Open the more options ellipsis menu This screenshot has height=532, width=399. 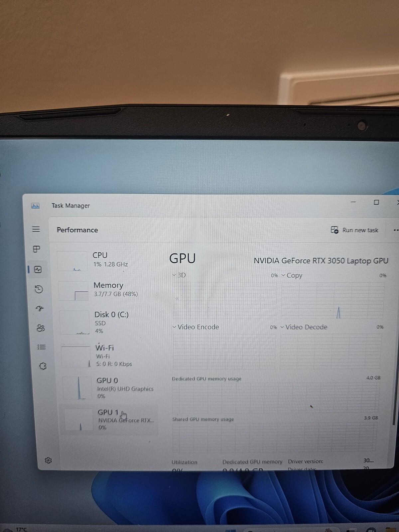coord(396,230)
